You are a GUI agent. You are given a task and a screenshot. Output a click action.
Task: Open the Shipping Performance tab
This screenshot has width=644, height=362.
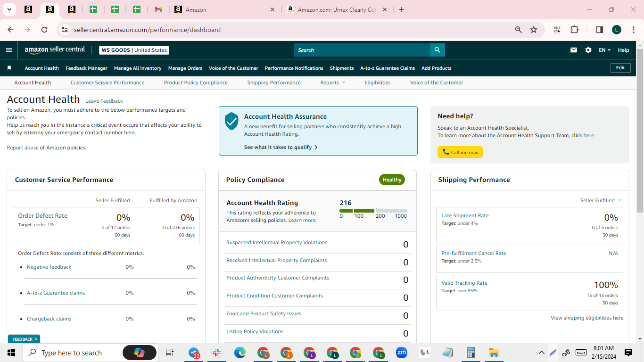pyautogui.click(x=274, y=82)
